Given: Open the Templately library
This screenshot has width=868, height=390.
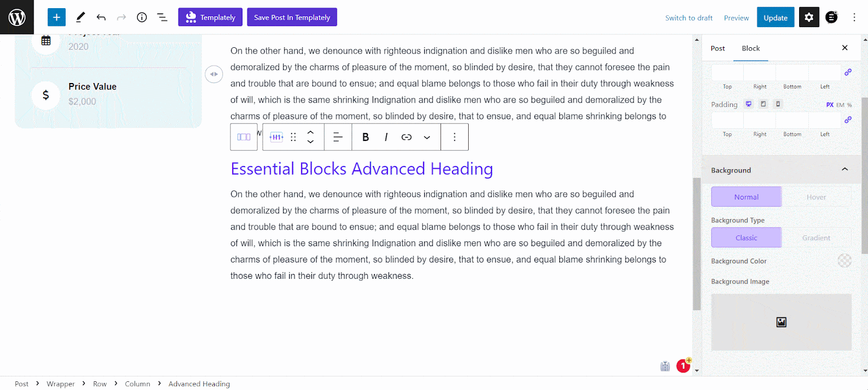Looking at the screenshot, I should click(x=210, y=17).
